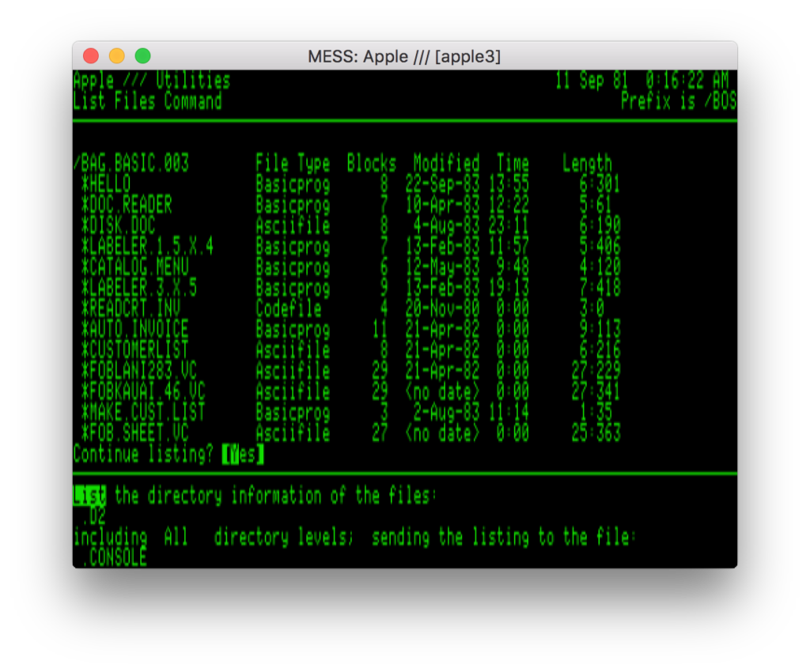Click the '/BAG.BASIC.003' directory name
This screenshot has height=672, width=810.
pyautogui.click(x=131, y=164)
